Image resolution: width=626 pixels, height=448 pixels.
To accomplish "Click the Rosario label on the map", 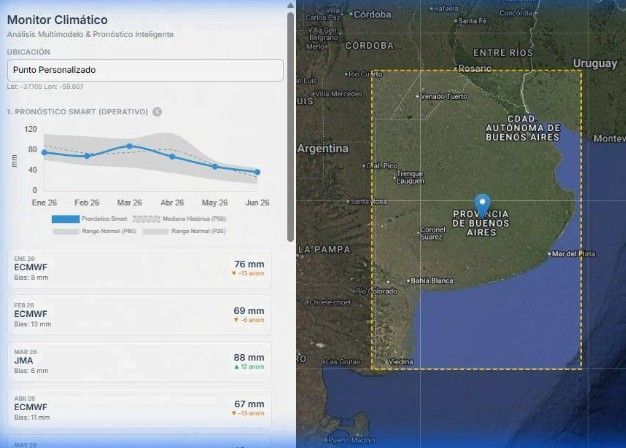I will pyautogui.click(x=474, y=69).
